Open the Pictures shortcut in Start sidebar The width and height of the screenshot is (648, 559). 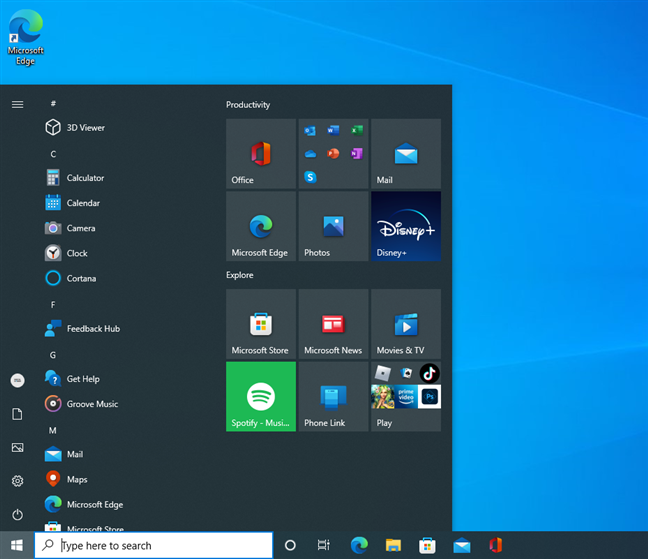pos(17,447)
